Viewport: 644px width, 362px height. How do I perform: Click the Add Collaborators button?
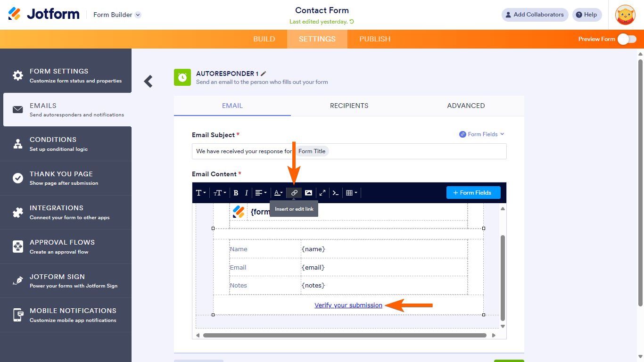[x=535, y=15]
